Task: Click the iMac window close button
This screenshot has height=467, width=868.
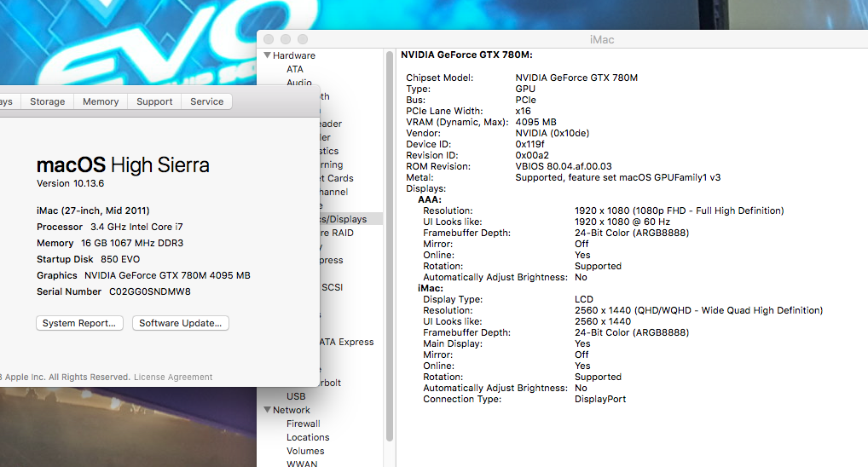Action: pyautogui.click(x=269, y=39)
